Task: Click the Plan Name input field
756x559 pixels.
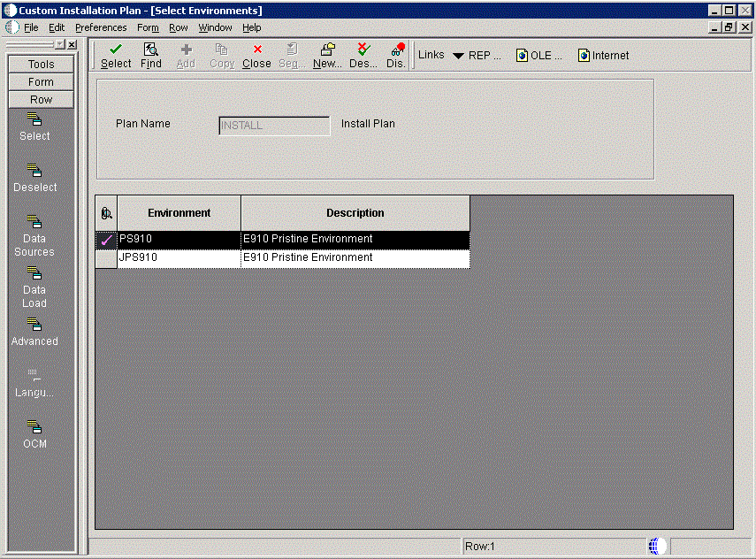Action: point(274,126)
